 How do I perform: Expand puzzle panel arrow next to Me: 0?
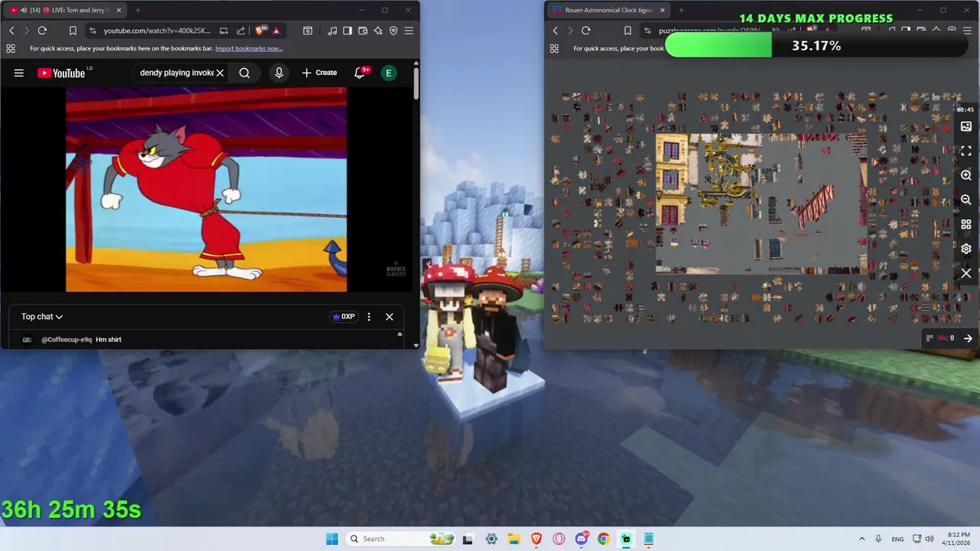coord(968,338)
